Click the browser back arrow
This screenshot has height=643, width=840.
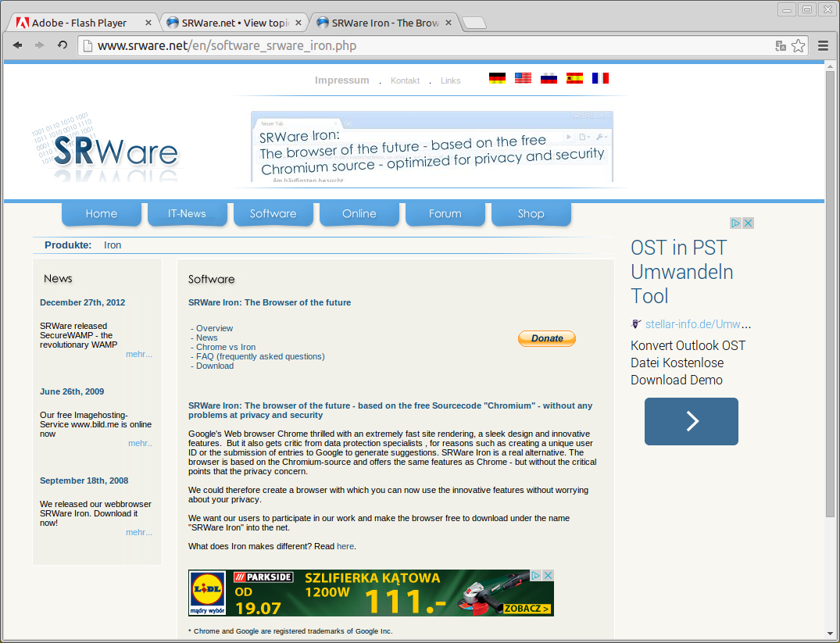point(18,45)
